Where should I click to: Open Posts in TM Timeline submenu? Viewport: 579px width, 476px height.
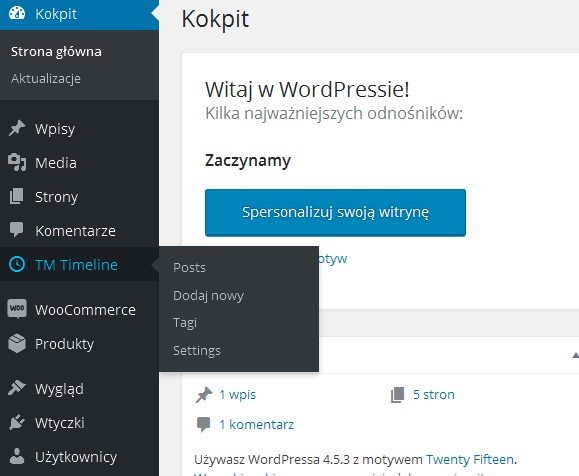pyautogui.click(x=189, y=267)
